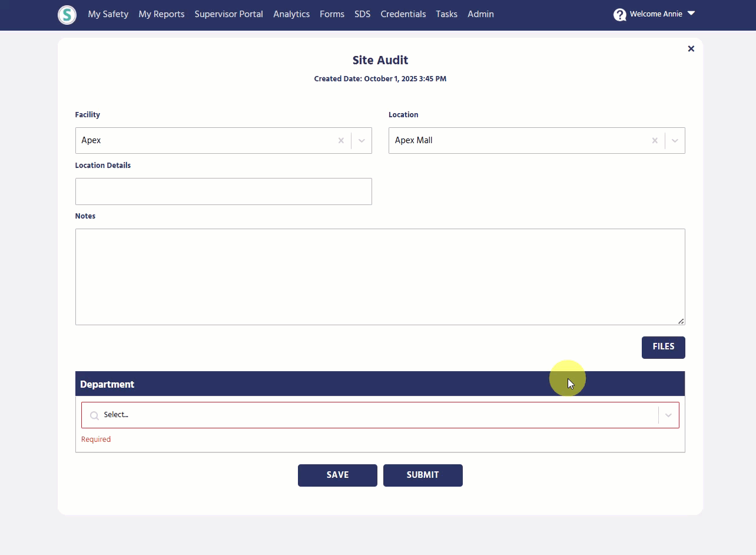Screen dimensions: 756x555
Task: Close the Site Audit dialog
Action: click(691, 49)
